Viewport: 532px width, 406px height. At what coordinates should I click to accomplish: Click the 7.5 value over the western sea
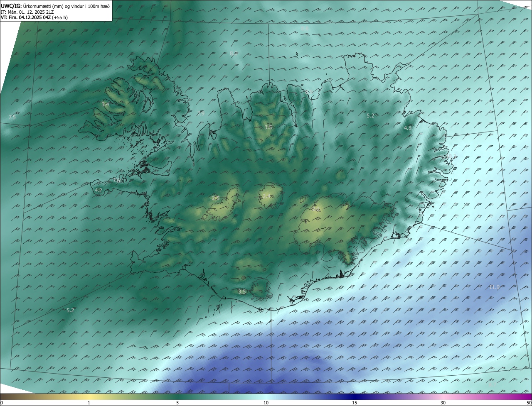pyautogui.click(x=12, y=117)
